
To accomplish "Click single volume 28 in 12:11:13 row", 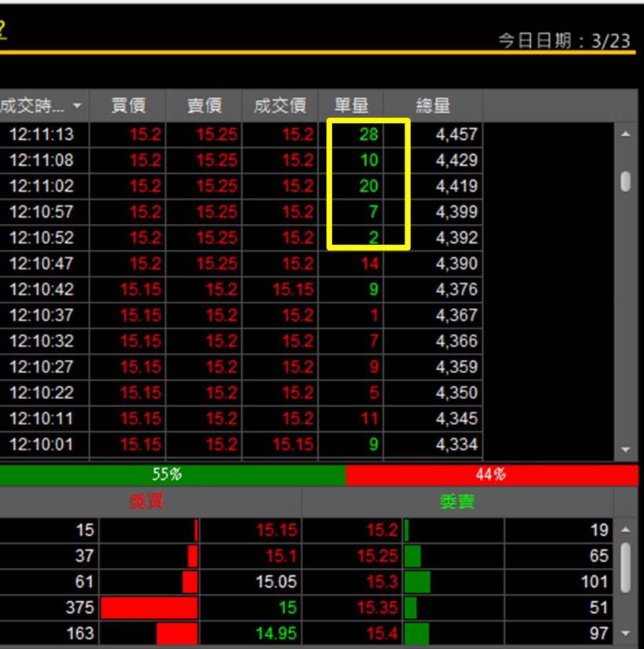I will tap(368, 134).
